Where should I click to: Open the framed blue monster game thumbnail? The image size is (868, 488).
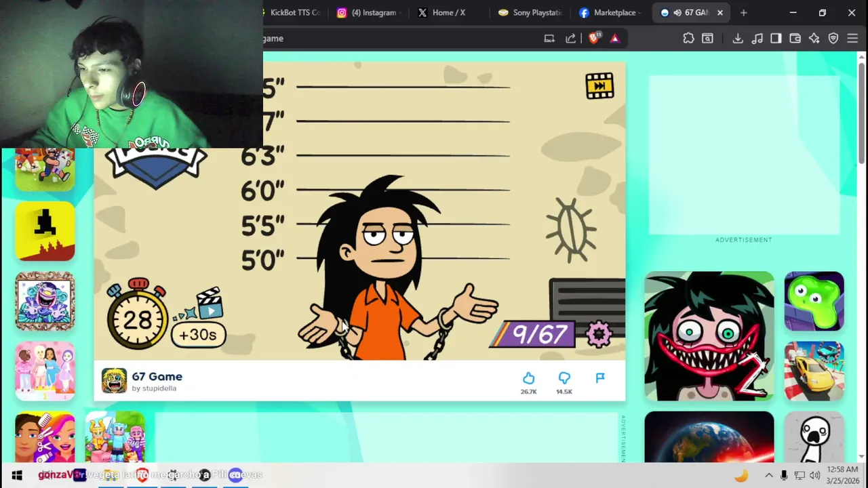[x=45, y=301]
